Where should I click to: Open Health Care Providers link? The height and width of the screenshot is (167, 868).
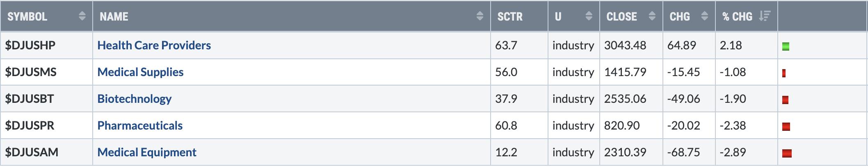(x=154, y=45)
